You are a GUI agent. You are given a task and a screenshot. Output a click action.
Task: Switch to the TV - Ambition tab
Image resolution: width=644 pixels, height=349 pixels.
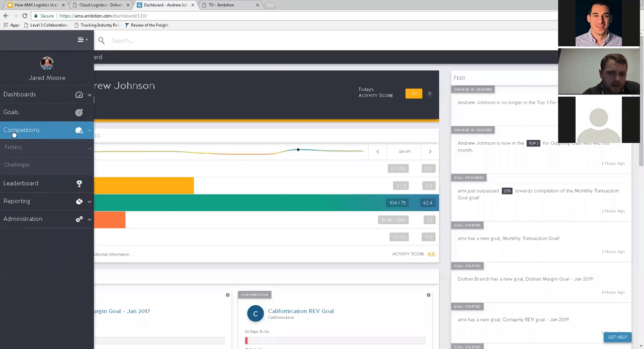point(225,5)
